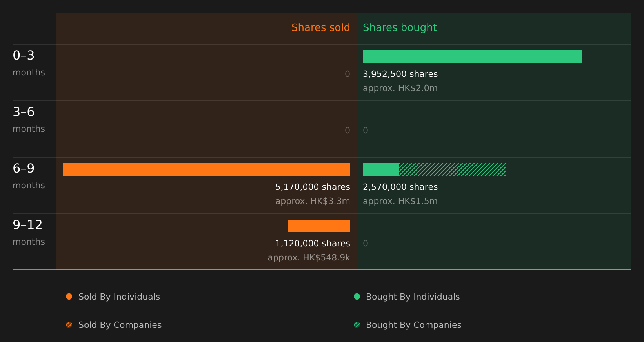Click the 9–12 months row label
The image size is (644, 342).
[x=29, y=233]
